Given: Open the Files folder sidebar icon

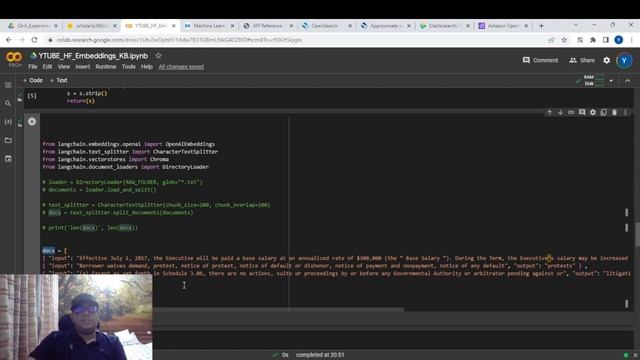Looking at the screenshot, I should 8,140.
